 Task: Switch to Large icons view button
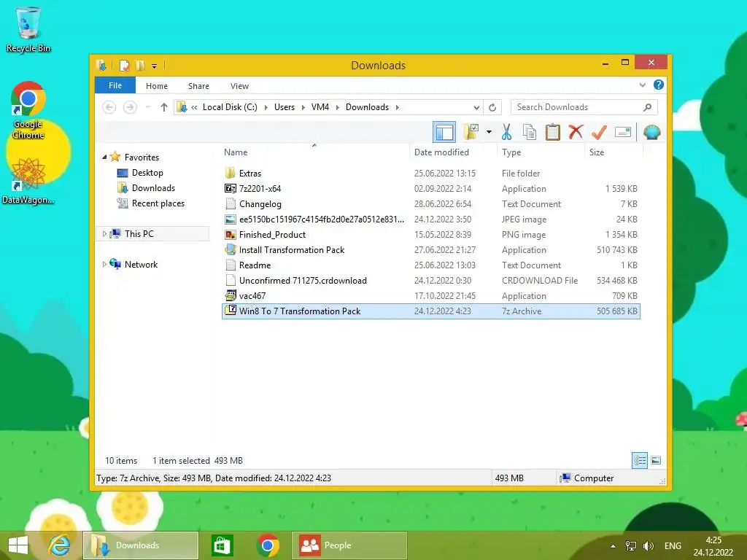656,460
